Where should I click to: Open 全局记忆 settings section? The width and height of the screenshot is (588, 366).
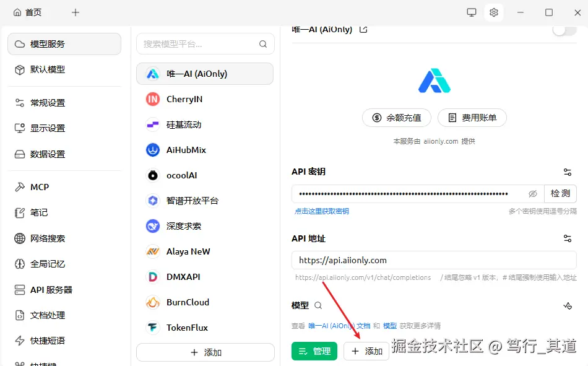64,264
